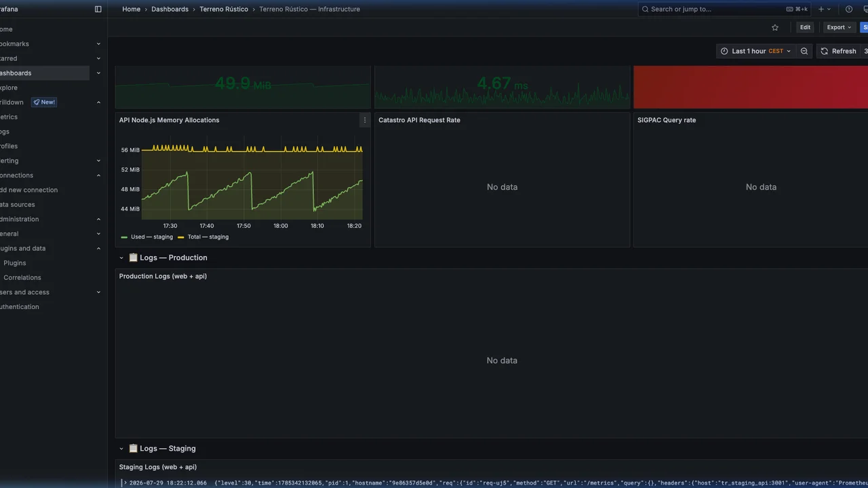Open Correlations in the sidebar
This screenshot has height=488, width=868.
click(22, 278)
